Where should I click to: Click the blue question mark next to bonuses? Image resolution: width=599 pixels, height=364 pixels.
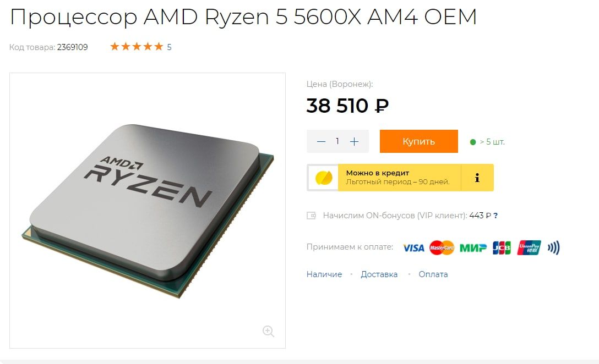point(495,216)
